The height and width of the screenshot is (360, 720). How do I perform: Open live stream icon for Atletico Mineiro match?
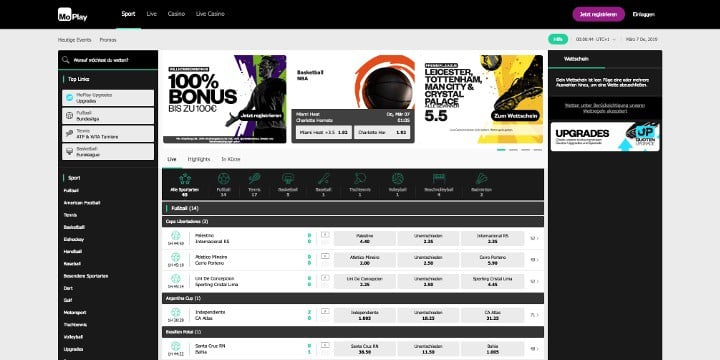pyautogui.click(x=325, y=256)
